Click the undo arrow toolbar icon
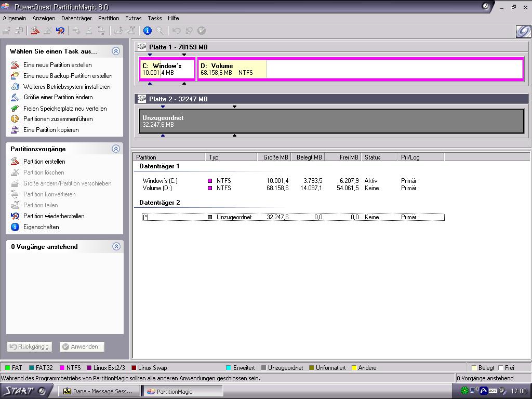 coord(177,31)
